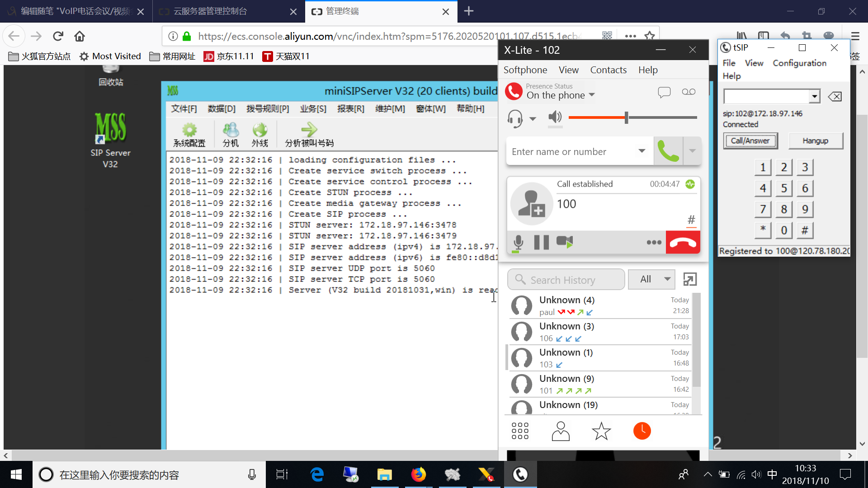
Task: Open X-Lite Softphone menu
Action: pyautogui.click(x=525, y=70)
